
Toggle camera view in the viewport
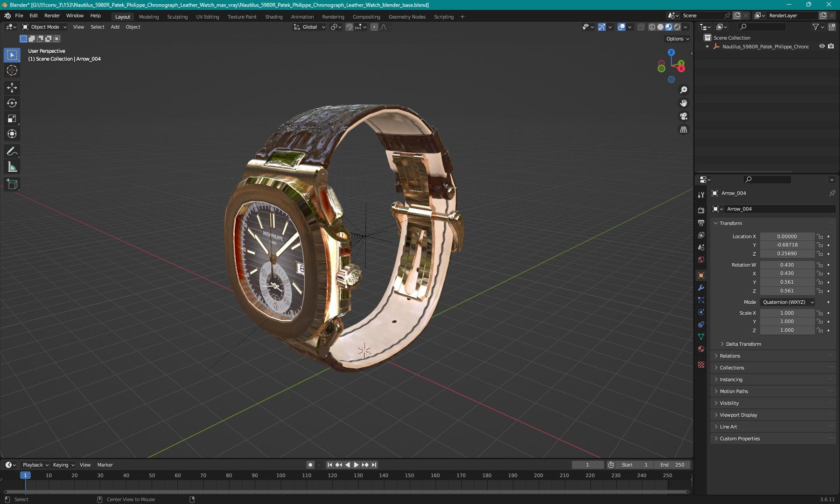point(684,116)
